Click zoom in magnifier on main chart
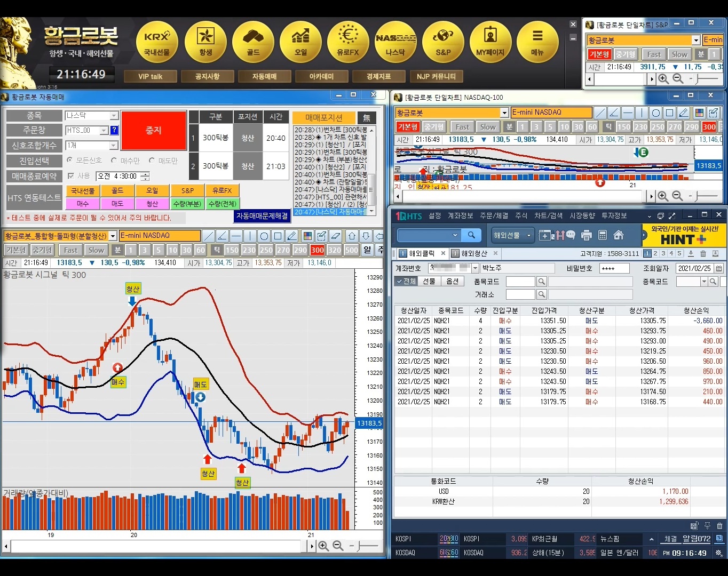 [323, 546]
